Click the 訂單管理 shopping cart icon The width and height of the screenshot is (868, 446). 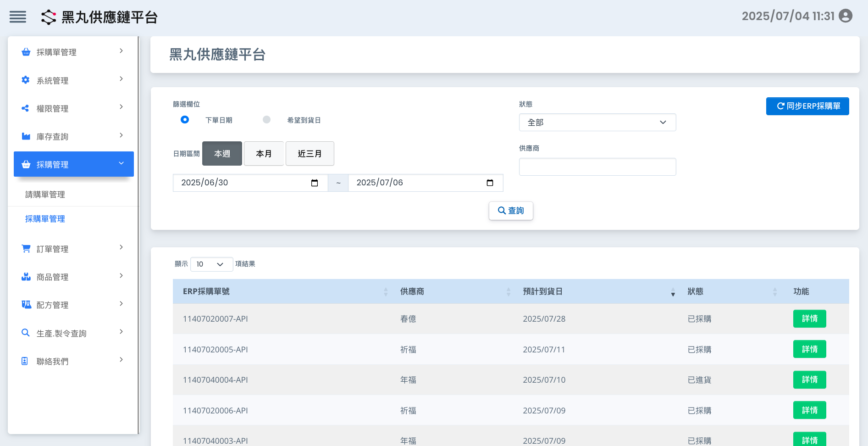point(26,249)
